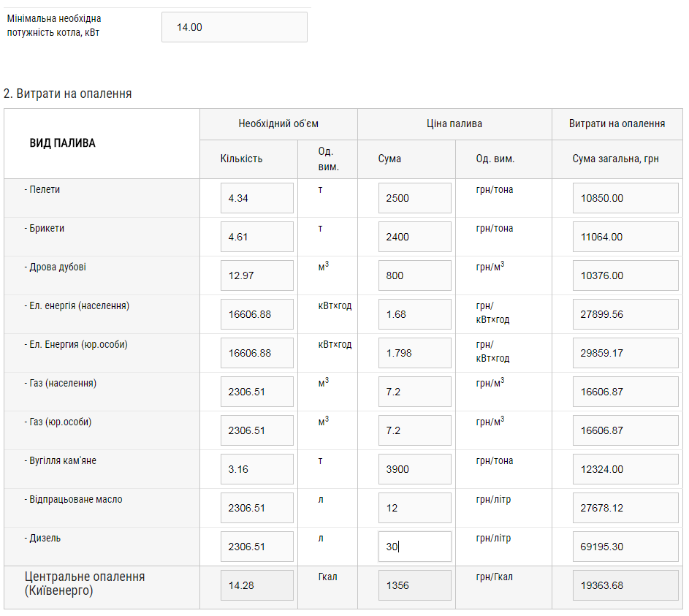Click the minimum boiler power field showing 14.00
The width and height of the screenshot is (689, 616).
(234, 27)
